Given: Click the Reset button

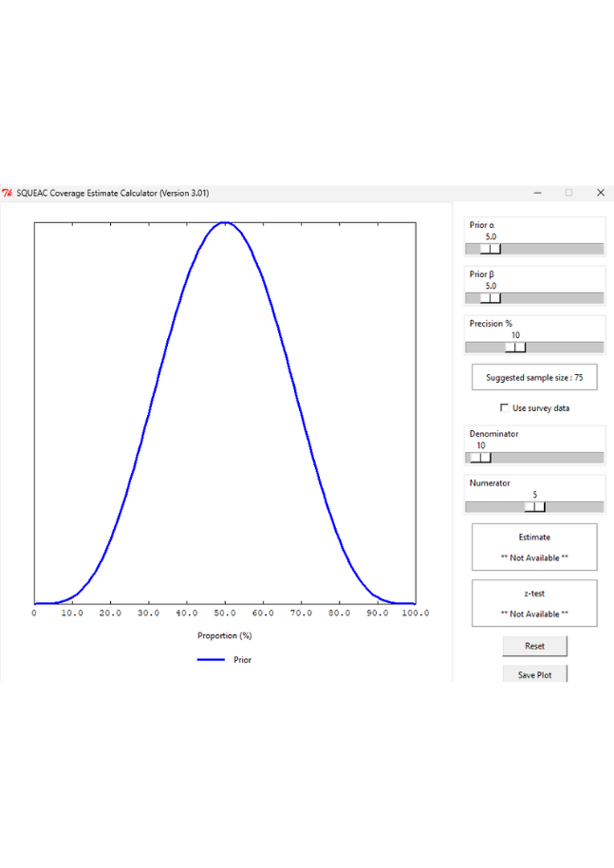Looking at the screenshot, I should tap(534, 646).
